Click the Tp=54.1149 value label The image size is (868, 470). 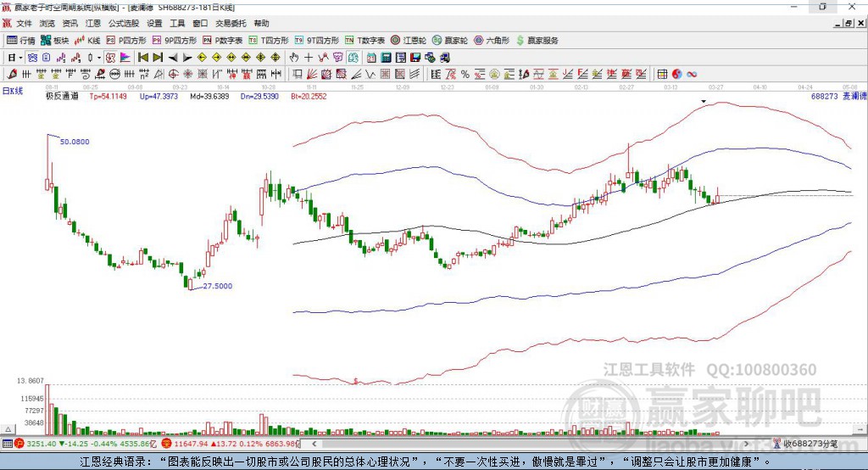click(x=108, y=96)
